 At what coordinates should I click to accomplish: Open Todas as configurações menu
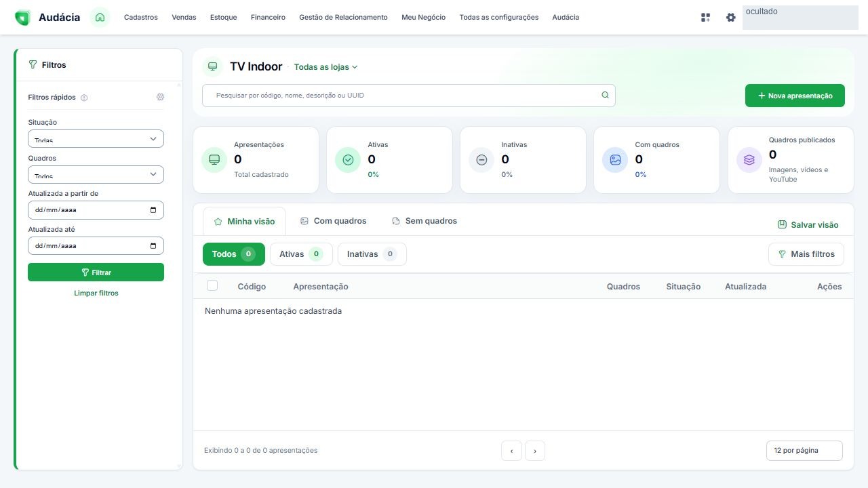tap(499, 18)
